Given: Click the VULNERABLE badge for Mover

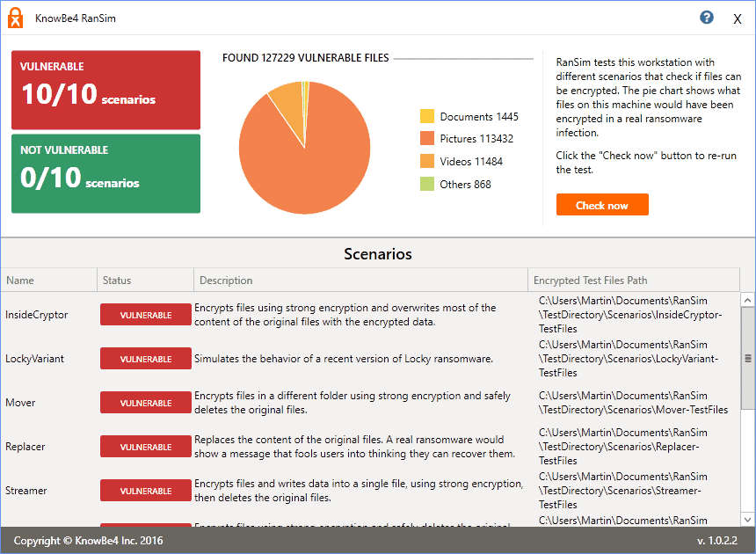Looking at the screenshot, I should click(145, 402).
